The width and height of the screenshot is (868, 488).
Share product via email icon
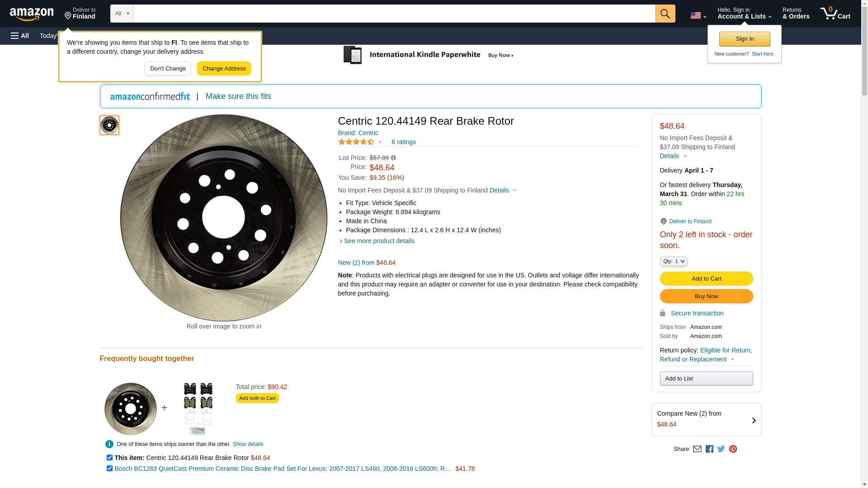[697, 449]
